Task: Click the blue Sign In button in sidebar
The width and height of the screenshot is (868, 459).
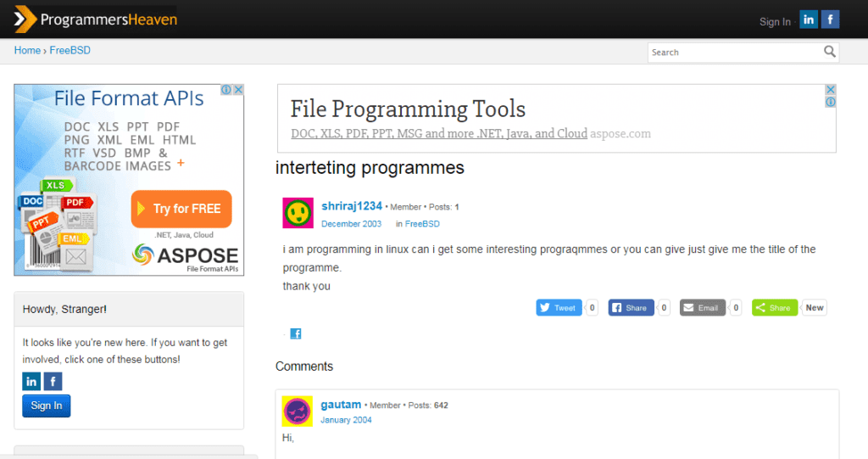Action: [x=47, y=406]
